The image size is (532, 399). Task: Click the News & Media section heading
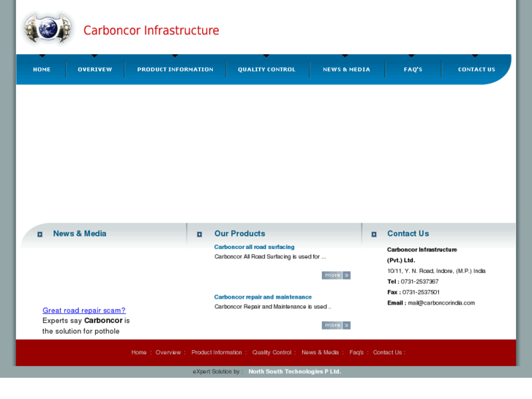pyautogui.click(x=80, y=234)
